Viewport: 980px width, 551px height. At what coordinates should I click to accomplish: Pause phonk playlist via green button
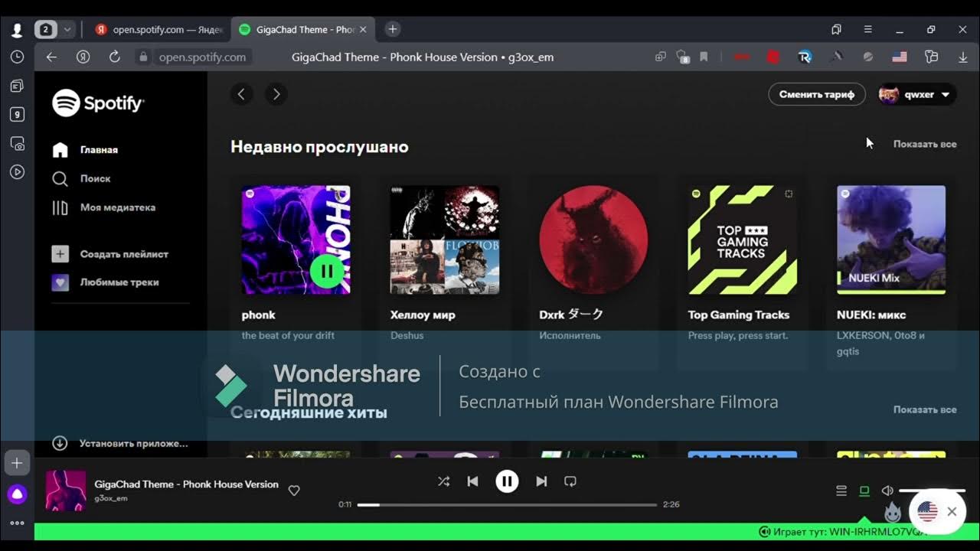tap(327, 270)
